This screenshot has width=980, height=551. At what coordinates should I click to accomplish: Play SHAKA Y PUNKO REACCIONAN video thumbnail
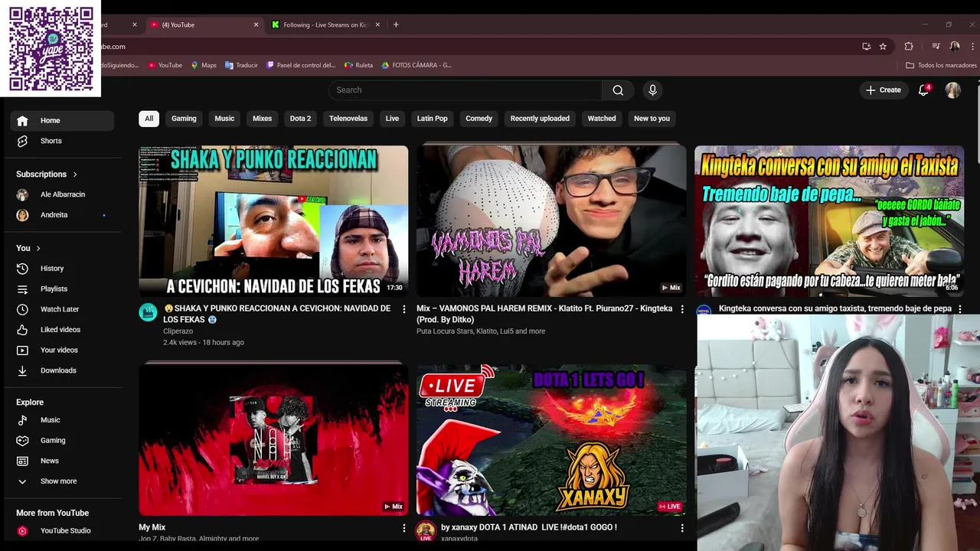[273, 221]
